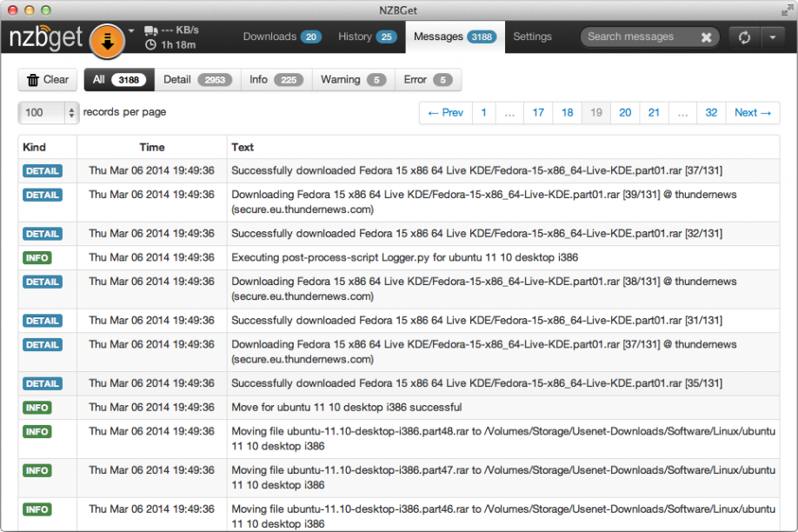This screenshot has width=798, height=532.
Task: Click DETAIL badge of part01.rar [37/131] successfully downloaded row
Action: click(43, 171)
